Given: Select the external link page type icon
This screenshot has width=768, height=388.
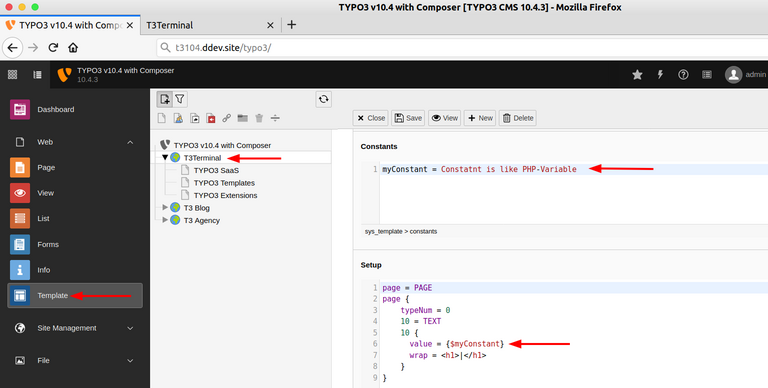Looking at the screenshot, I should click(x=226, y=118).
